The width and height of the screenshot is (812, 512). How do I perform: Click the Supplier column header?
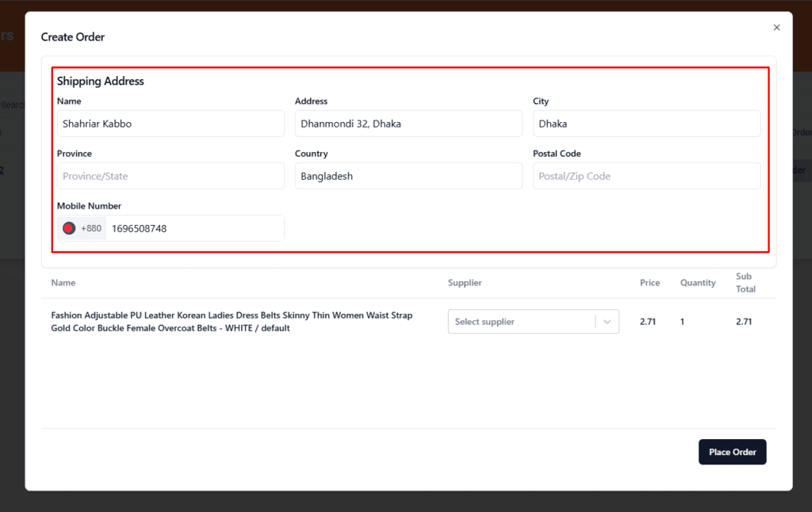click(x=465, y=283)
